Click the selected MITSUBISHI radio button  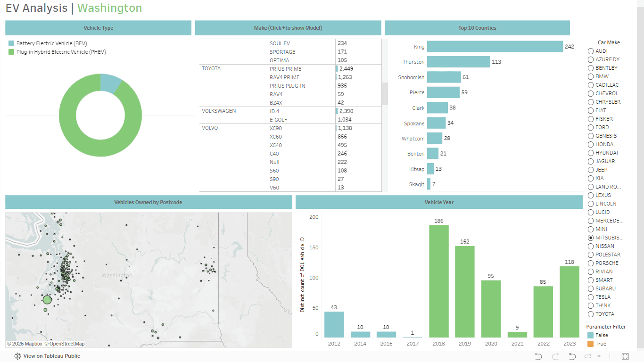tap(590, 238)
